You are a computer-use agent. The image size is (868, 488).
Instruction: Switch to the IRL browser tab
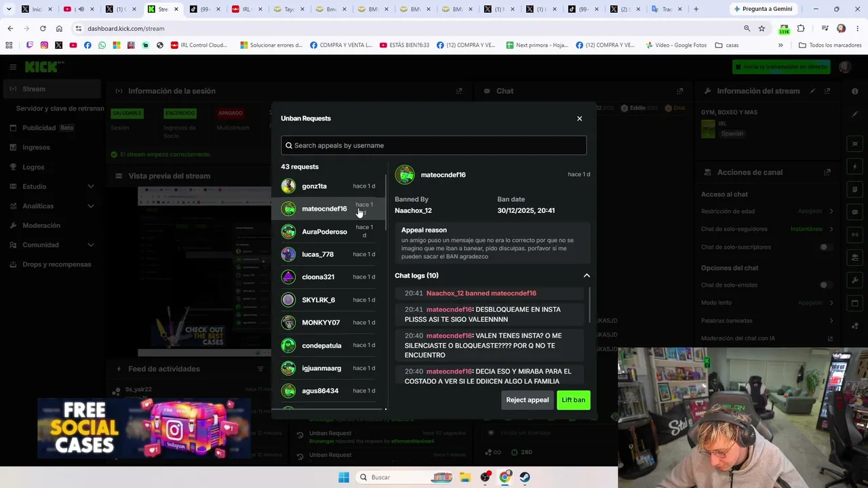(246, 9)
